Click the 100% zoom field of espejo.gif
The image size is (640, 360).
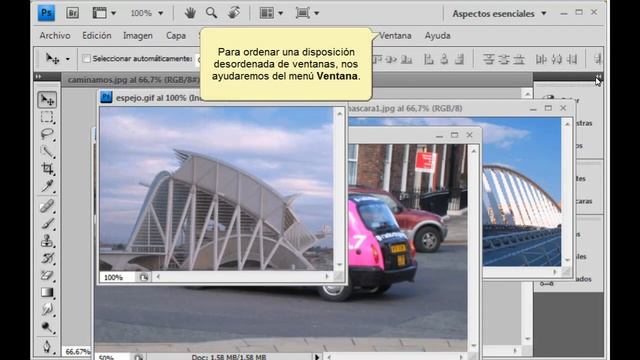[x=118, y=277]
